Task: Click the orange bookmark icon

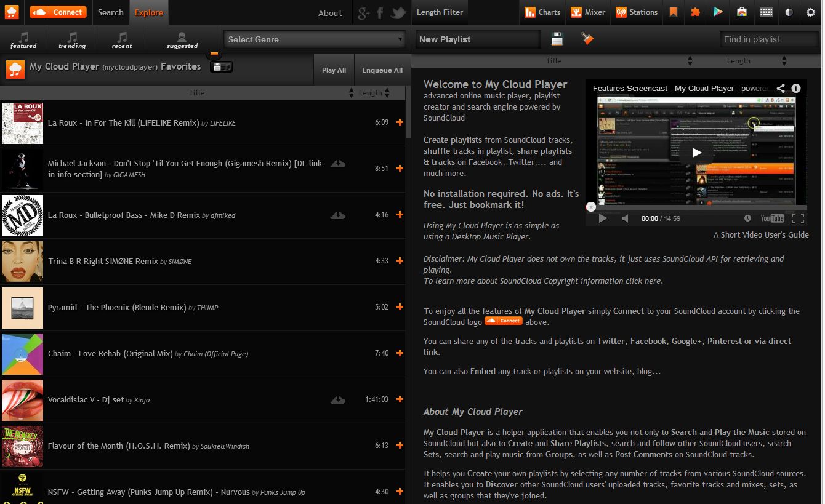Action: pyautogui.click(x=674, y=12)
